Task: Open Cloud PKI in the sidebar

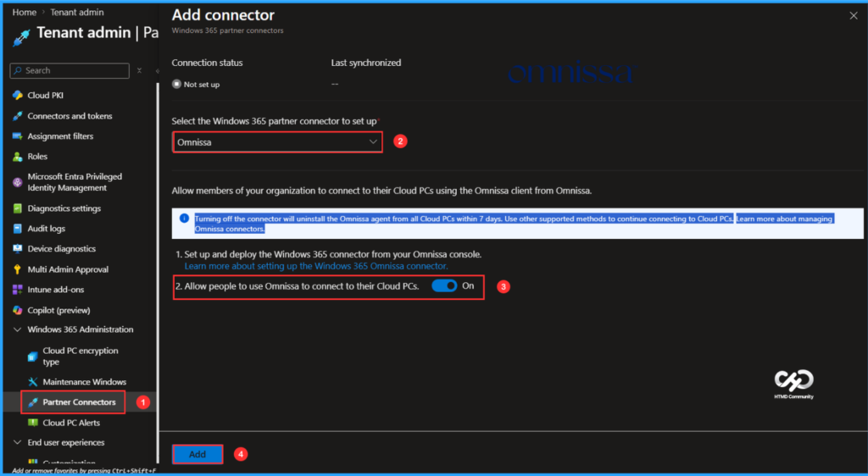Action: [x=46, y=96]
